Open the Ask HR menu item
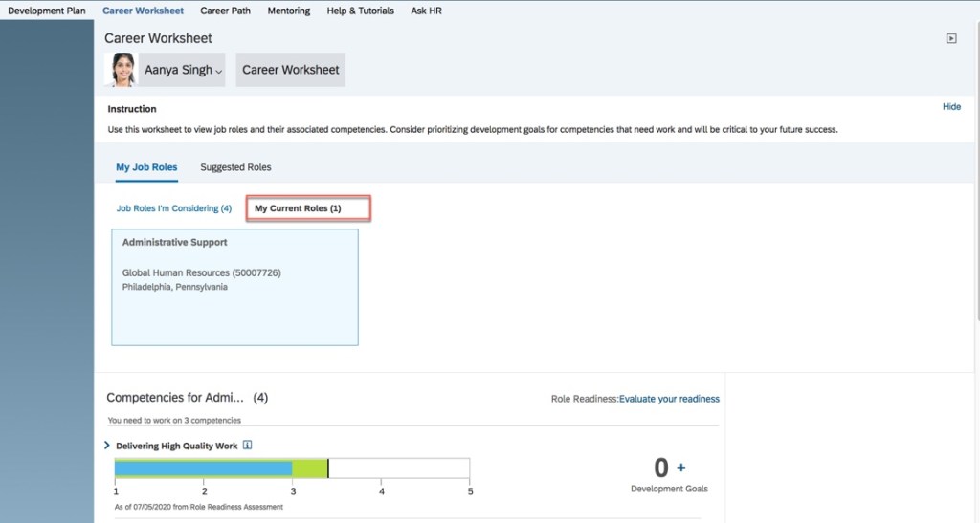The height and width of the screenshot is (523, 980). click(x=426, y=11)
